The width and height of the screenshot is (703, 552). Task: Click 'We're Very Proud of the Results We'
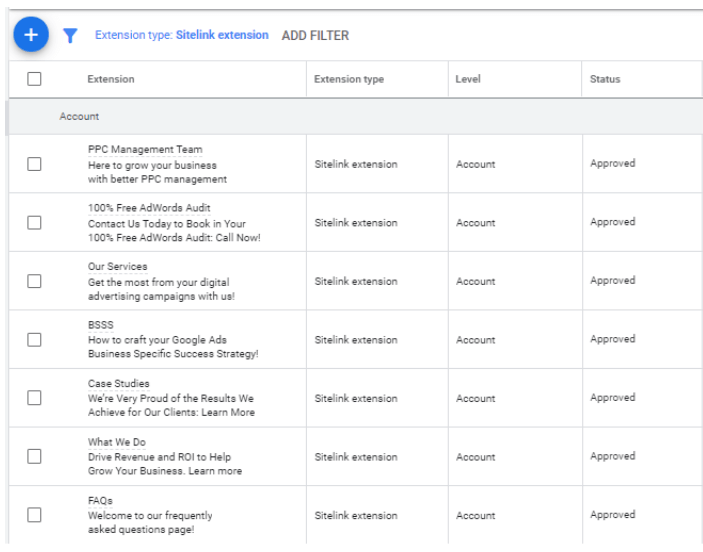171,398
